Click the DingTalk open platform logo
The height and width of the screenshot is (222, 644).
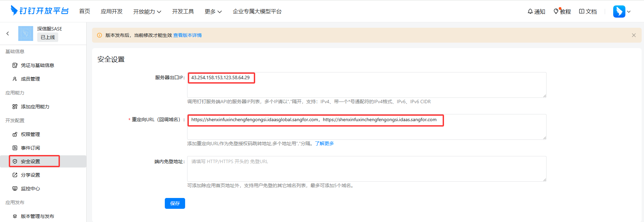coord(40,11)
